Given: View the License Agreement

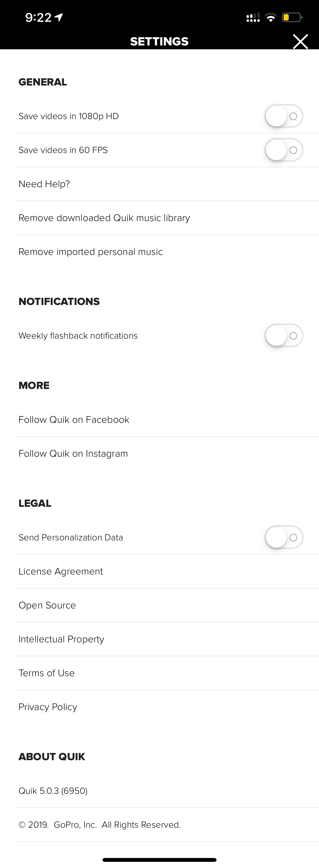Looking at the screenshot, I should [167, 571].
